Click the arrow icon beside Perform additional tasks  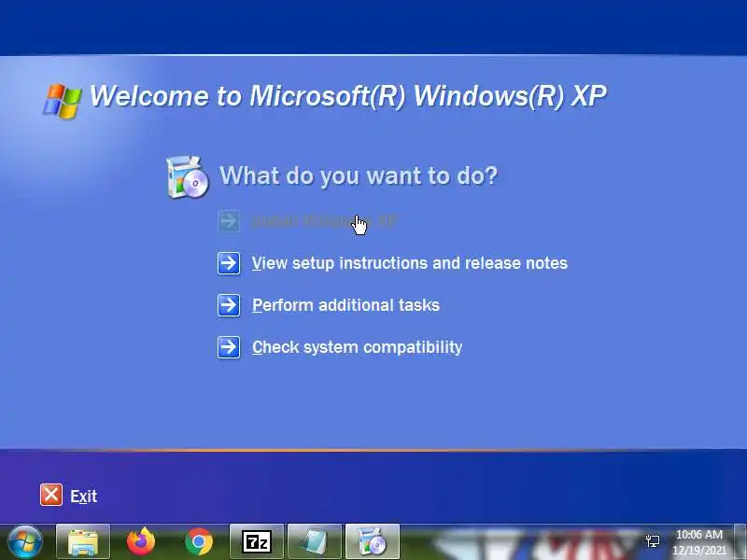coord(229,305)
